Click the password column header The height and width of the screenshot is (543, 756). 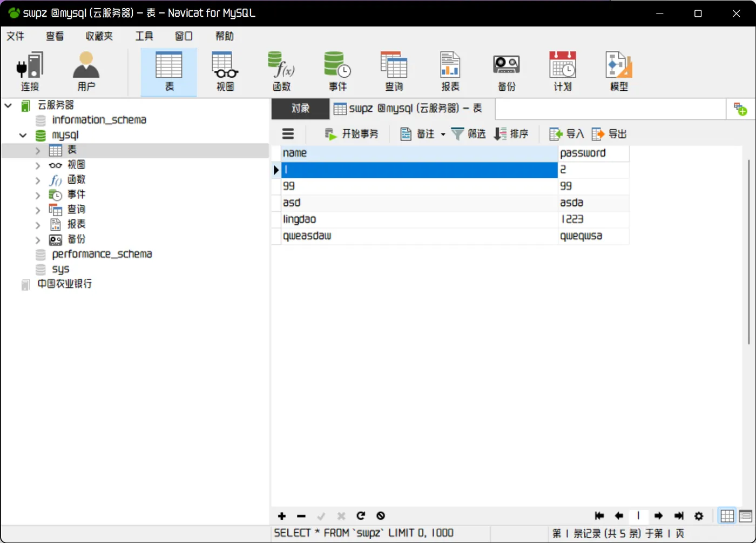593,153
